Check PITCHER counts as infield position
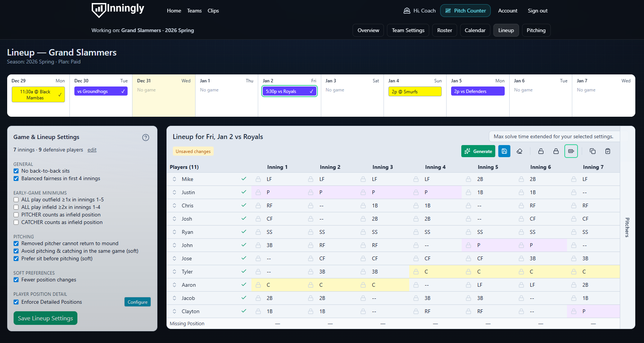Viewport: 644px width, 343px height. pyautogui.click(x=16, y=215)
